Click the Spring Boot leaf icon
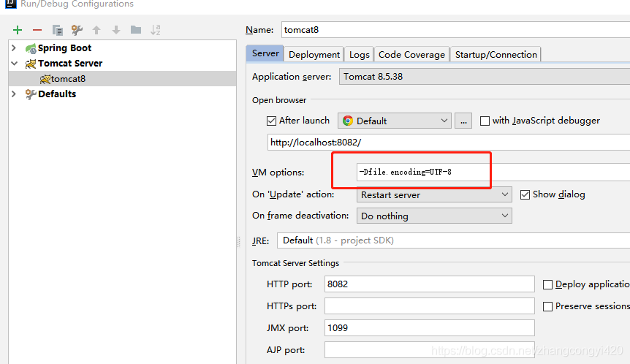The image size is (630, 364). pos(31,49)
